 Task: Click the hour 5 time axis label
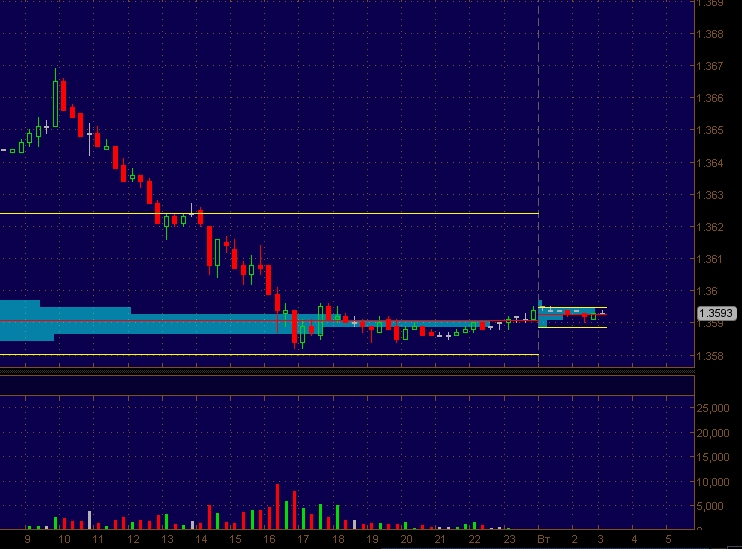[x=668, y=539]
